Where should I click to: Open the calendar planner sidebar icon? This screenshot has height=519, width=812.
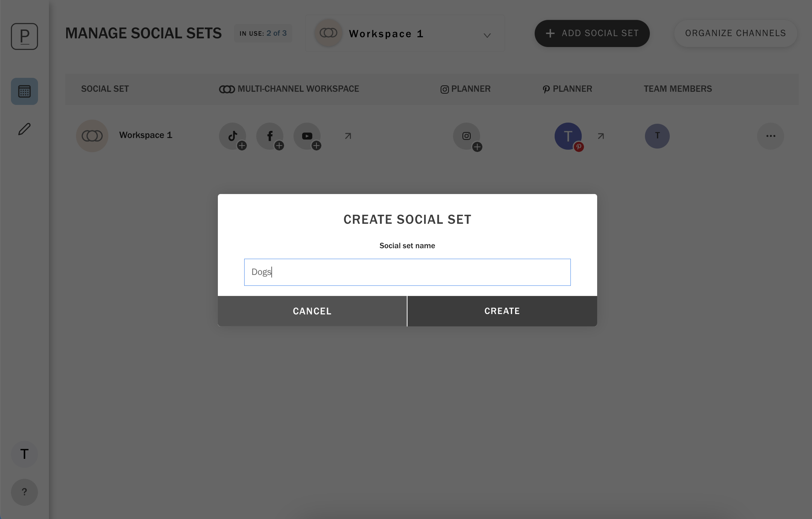click(24, 91)
